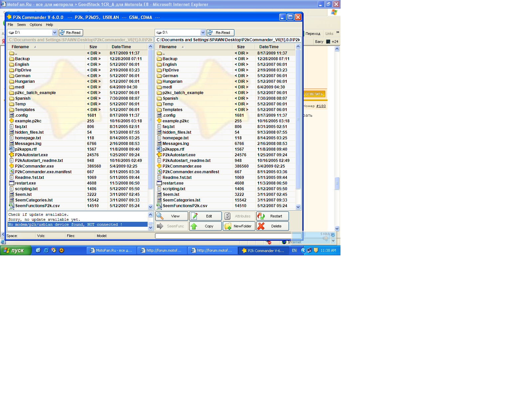Click Re-Read button in left panel
The height and width of the screenshot is (399, 532).
click(71, 33)
